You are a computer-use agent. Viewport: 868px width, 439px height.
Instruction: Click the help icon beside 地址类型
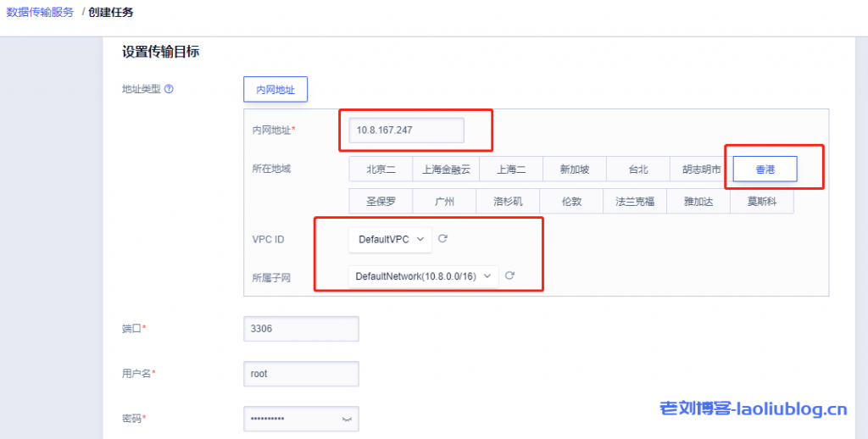tap(169, 89)
